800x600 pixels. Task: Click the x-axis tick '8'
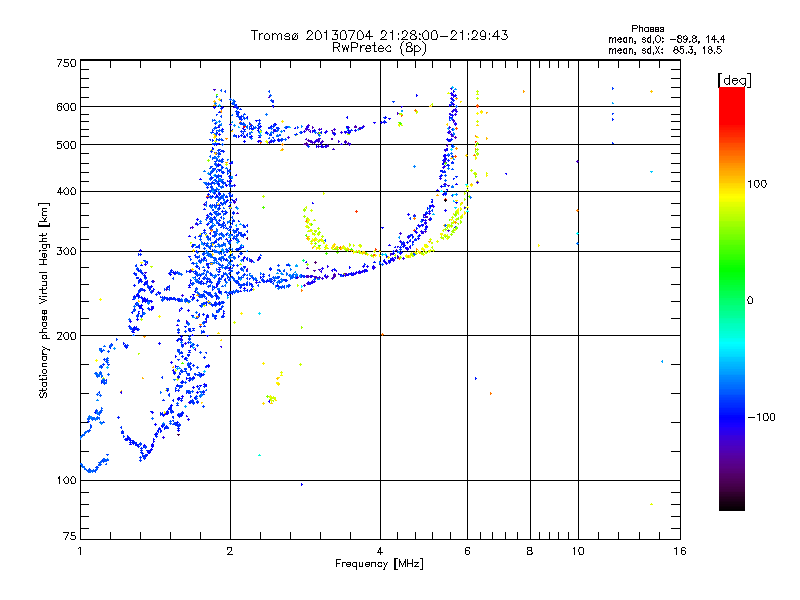tap(530, 551)
